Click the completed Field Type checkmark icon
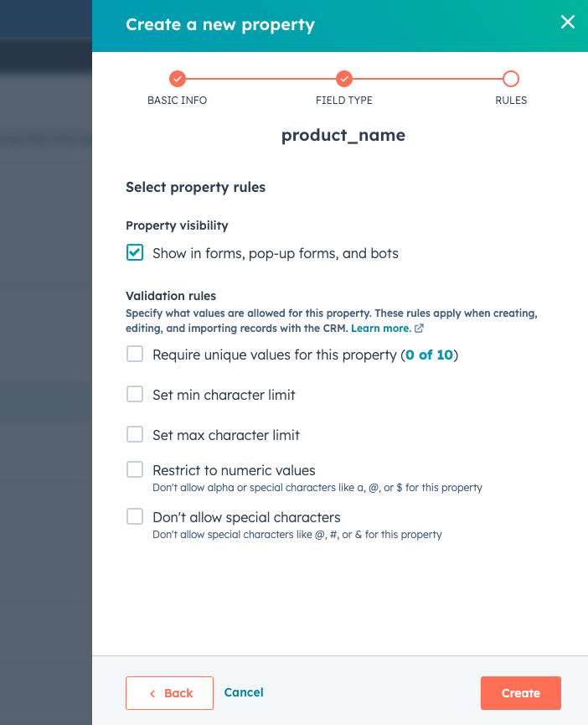 (x=344, y=80)
